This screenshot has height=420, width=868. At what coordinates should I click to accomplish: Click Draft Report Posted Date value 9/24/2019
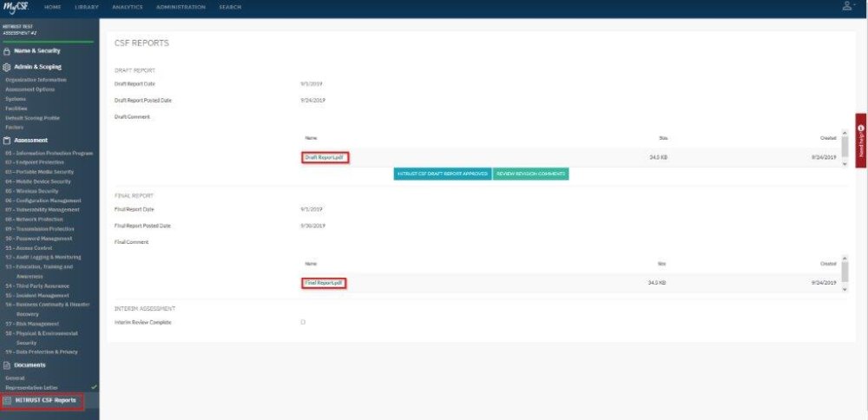(312, 101)
